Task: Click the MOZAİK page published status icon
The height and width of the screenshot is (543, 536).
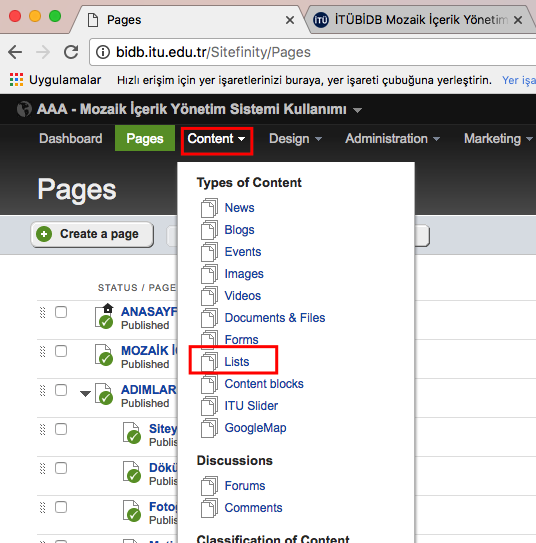Action: click(104, 355)
